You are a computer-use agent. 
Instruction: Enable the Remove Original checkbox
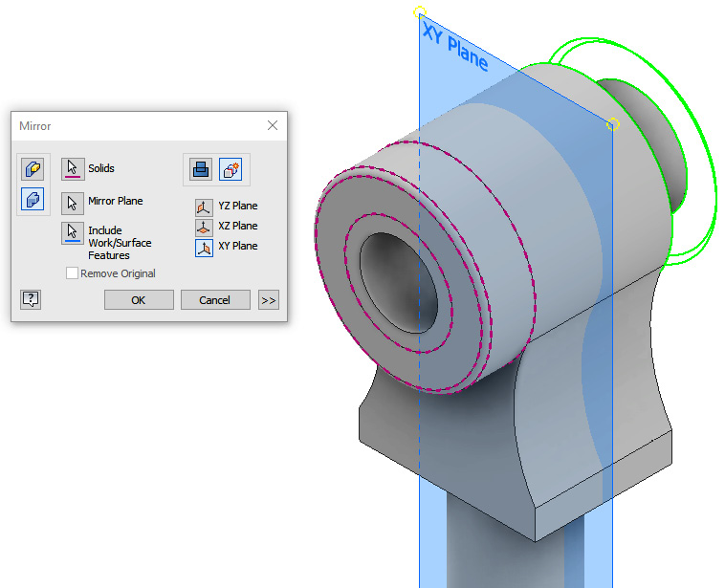72,273
